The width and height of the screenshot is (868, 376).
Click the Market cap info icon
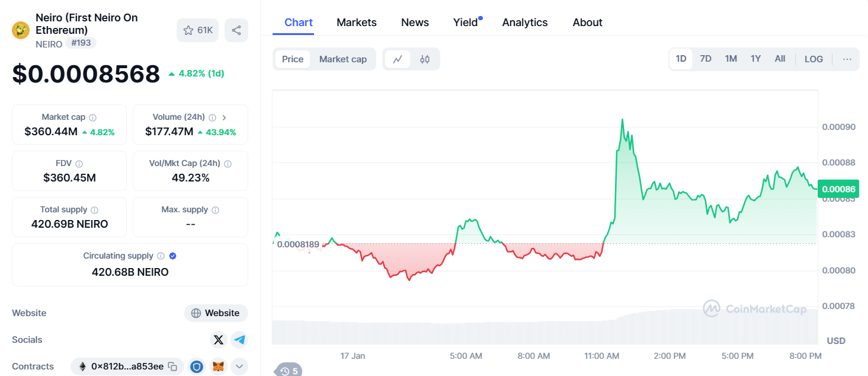tap(93, 117)
